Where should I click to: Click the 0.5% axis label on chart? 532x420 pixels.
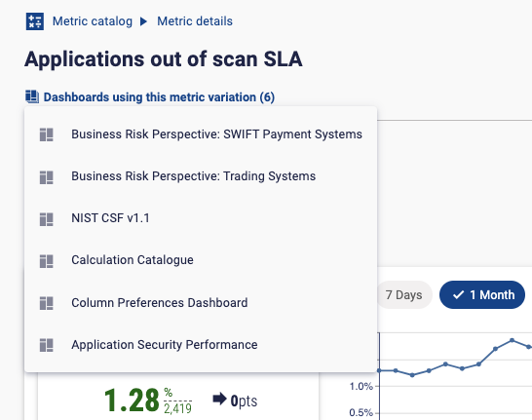361,412
